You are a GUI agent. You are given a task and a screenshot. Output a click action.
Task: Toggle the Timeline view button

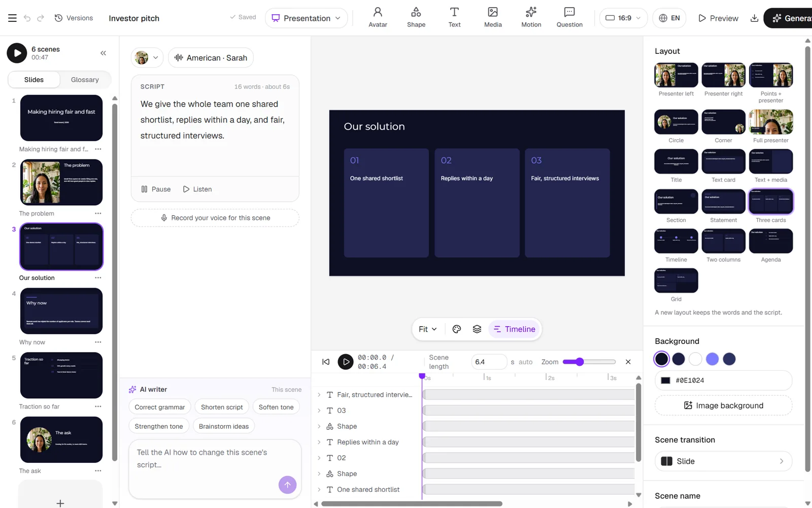tap(515, 329)
